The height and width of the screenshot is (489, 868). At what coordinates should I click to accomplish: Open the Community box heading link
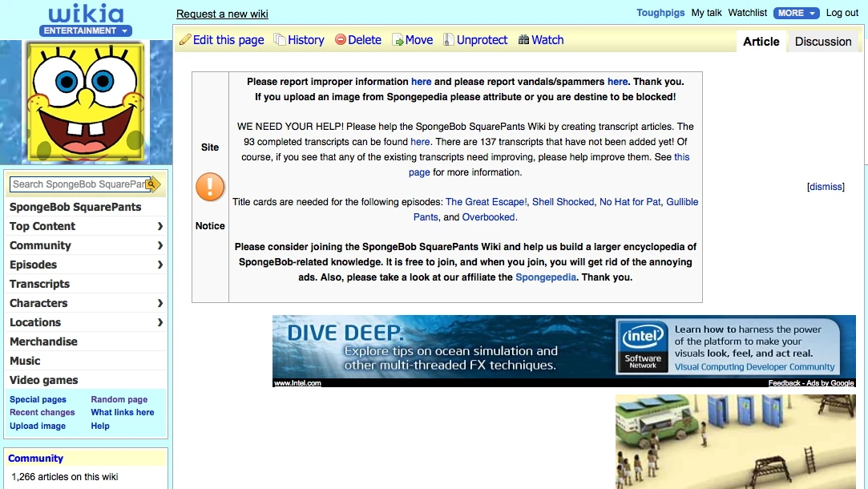pos(35,459)
